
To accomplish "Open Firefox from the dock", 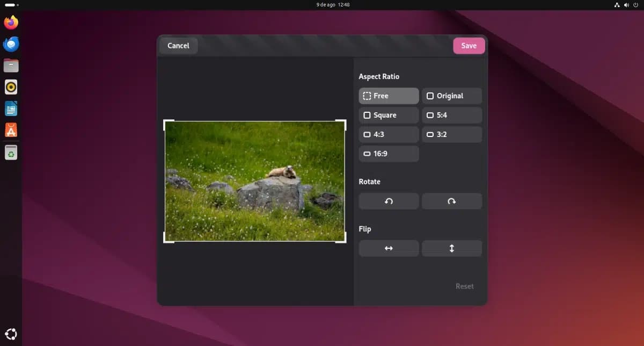I will point(11,23).
